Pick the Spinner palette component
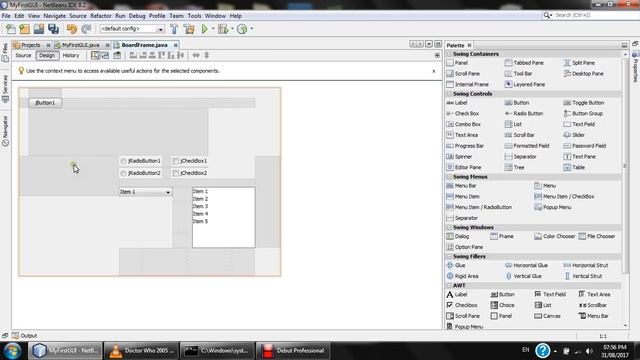Image resolution: width=640 pixels, height=360 pixels. tap(459, 157)
